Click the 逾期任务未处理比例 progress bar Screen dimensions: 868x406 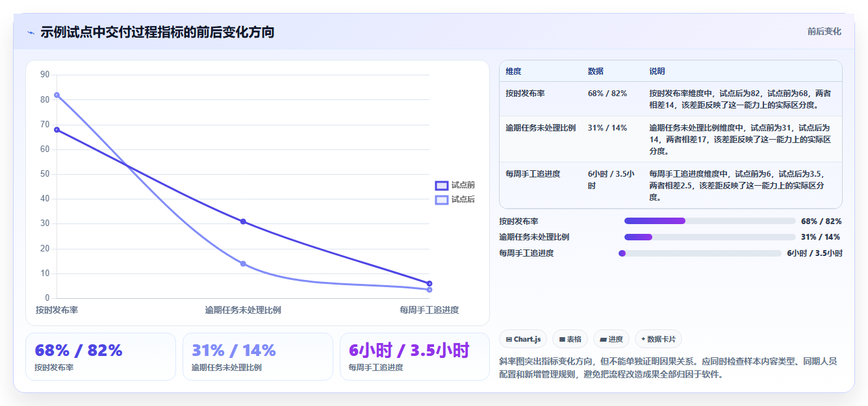(709, 237)
